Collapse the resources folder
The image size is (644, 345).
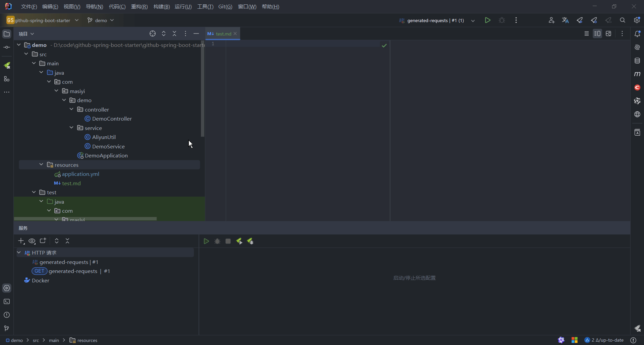coord(41,164)
